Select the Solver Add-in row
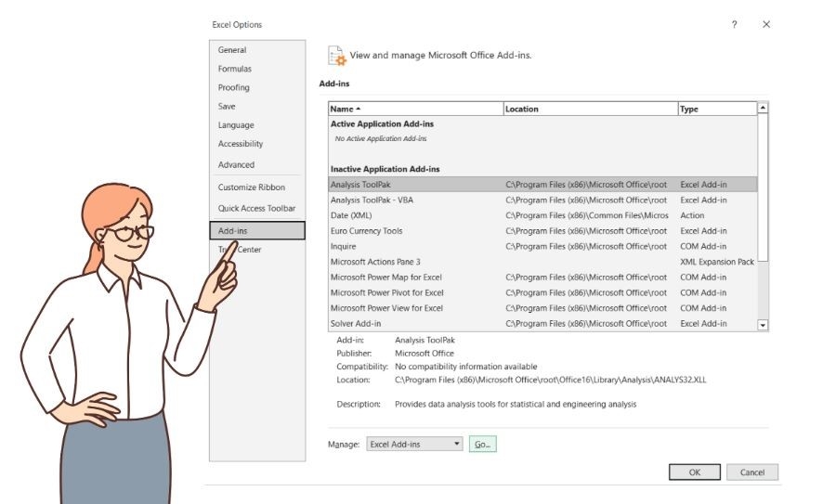This screenshot has height=504, width=836. click(x=542, y=323)
